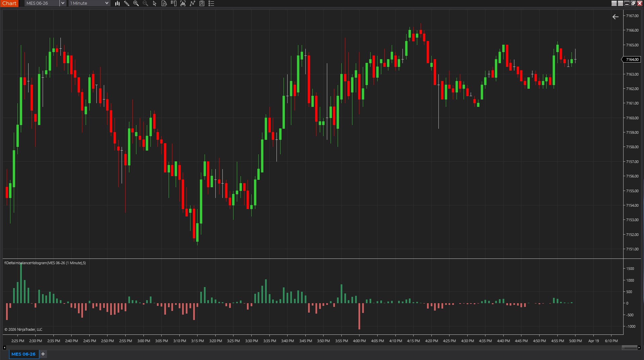Activate the Zoom Out tool
Screen dimensions: 644x360
tap(145, 3)
